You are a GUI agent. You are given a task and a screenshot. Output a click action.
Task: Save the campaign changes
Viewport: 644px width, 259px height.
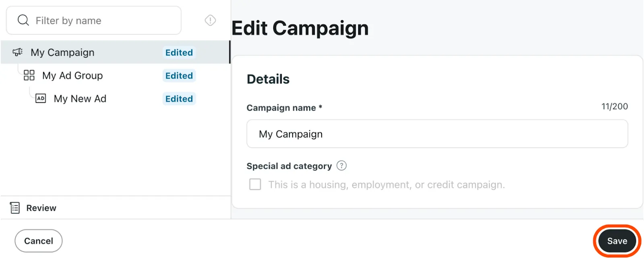click(616, 240)
